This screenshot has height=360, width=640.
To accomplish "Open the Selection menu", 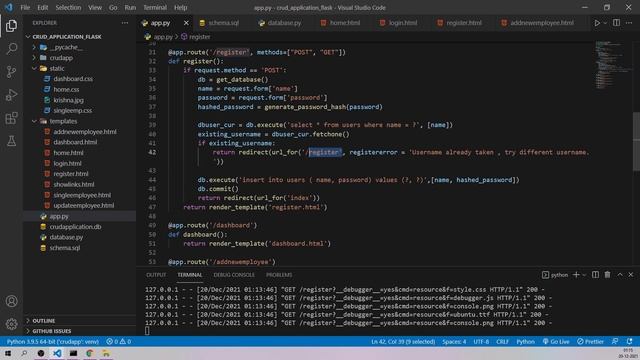I will pos(68,7).
